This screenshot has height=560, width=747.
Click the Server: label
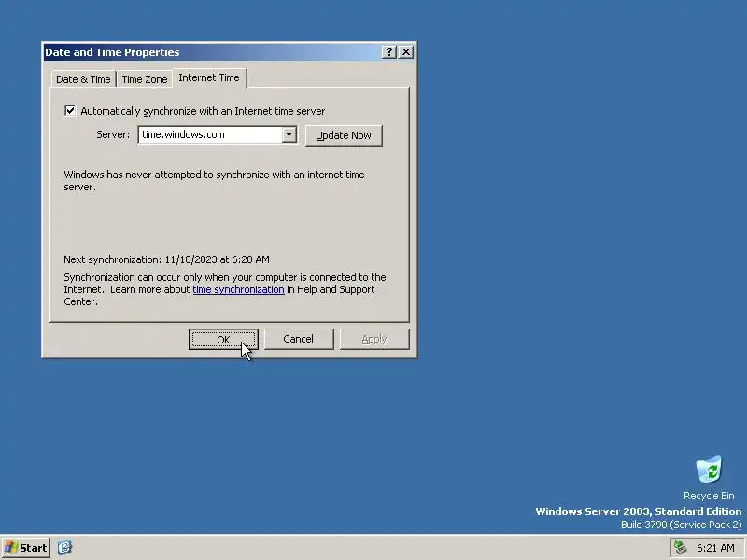(113, 134)
